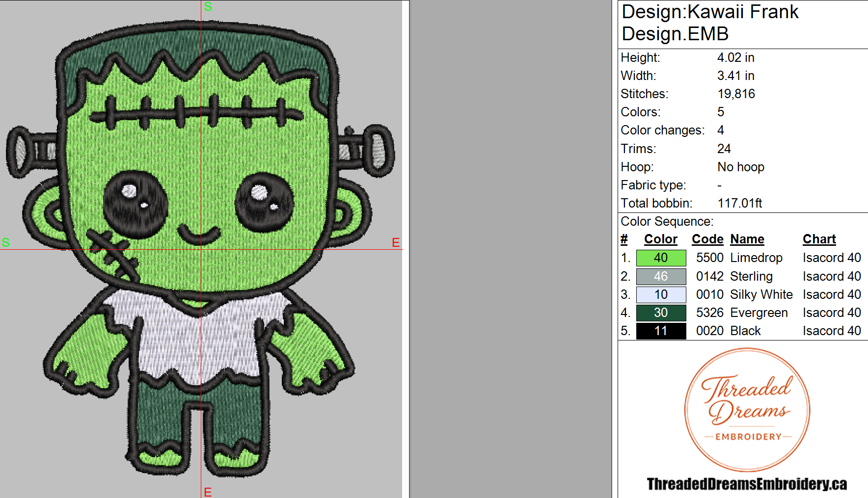Click the 'Height:' label
Image resolution: width=868 pixels, height=498 pixels.
click(640, 58)
